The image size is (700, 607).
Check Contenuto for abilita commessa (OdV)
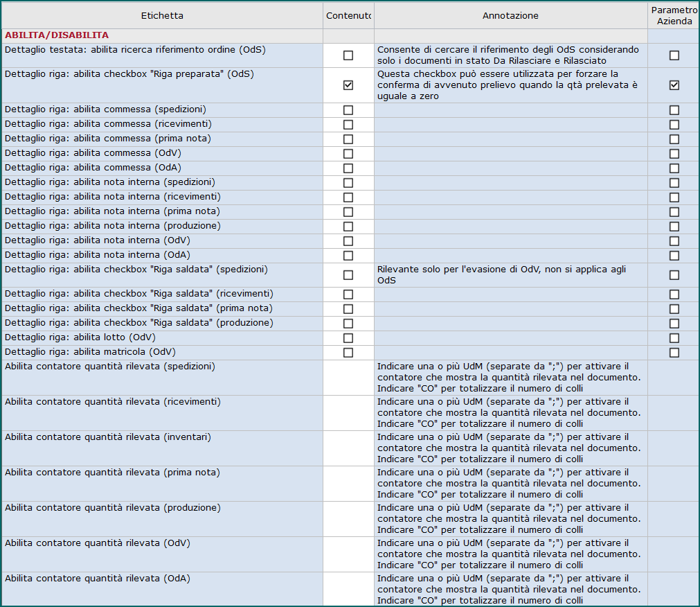tap(348, 154)
